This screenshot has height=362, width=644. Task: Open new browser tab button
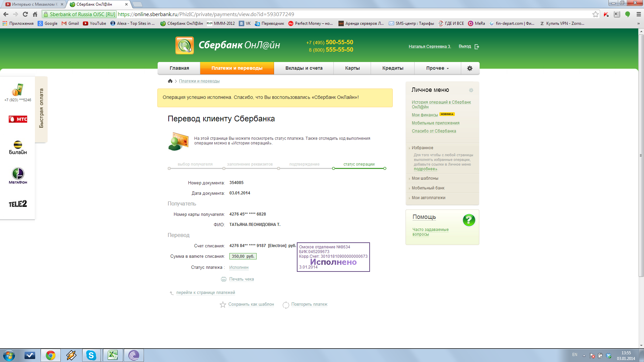tap(138, 4)
